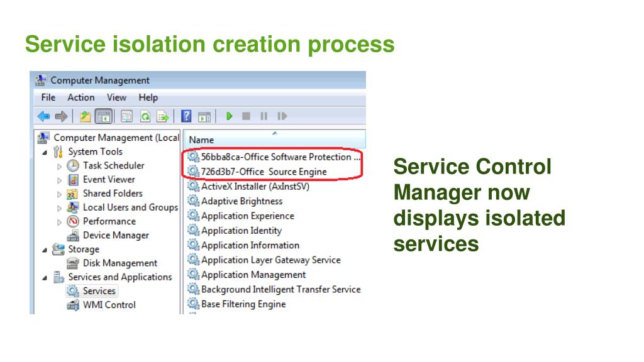Open Device Manager from the tree
The height and width of the screenshot is (362, 644).
point(116,235)
